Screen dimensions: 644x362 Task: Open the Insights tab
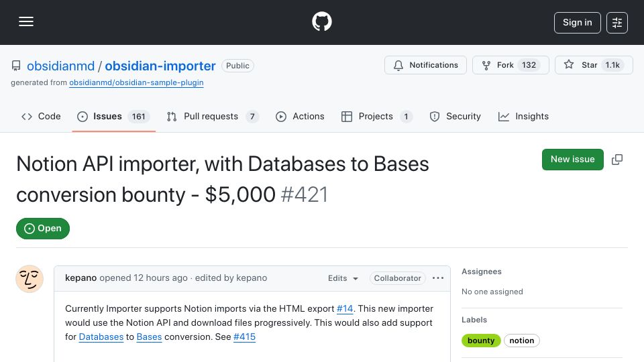(523, 117)
